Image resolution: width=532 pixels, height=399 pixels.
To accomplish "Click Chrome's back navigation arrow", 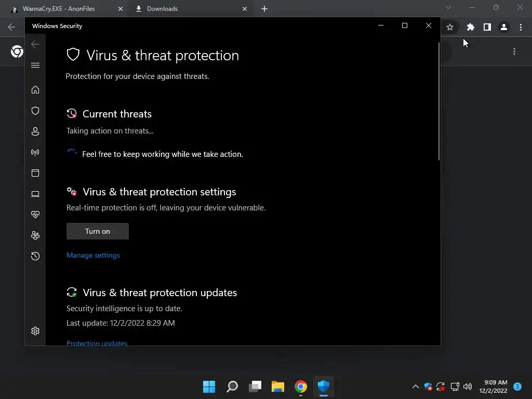I will click(11, 27).
